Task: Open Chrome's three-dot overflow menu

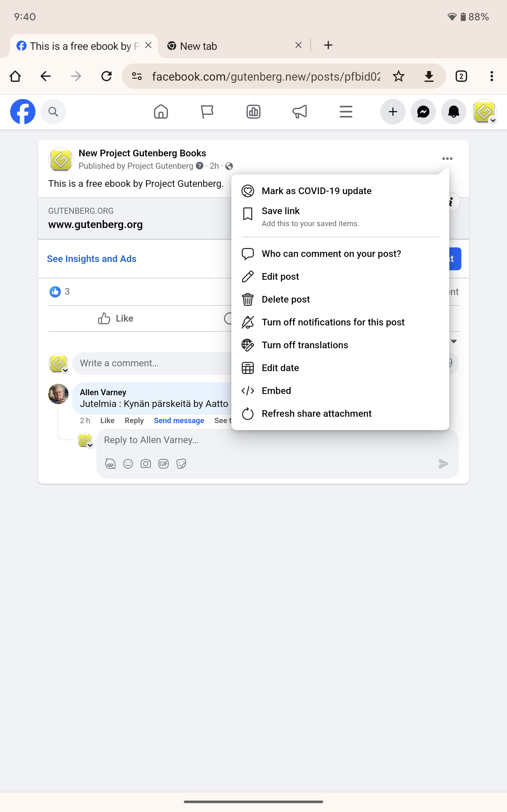Action: tap(491, 76)
